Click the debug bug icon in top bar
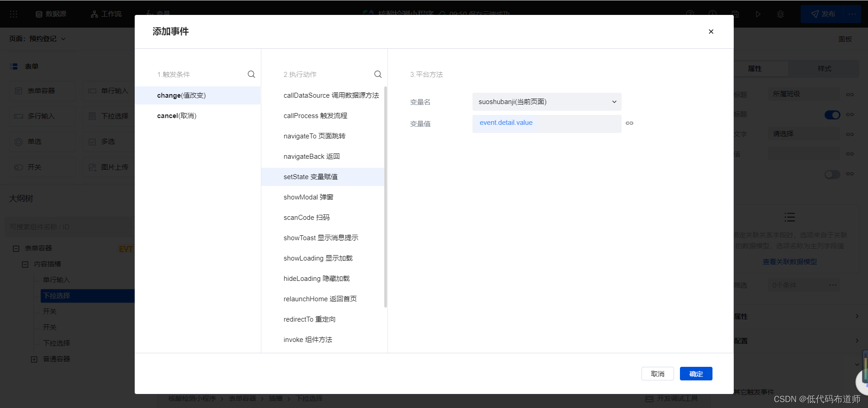Viewport: 868px width, 408px height. [x=780, y=14]
